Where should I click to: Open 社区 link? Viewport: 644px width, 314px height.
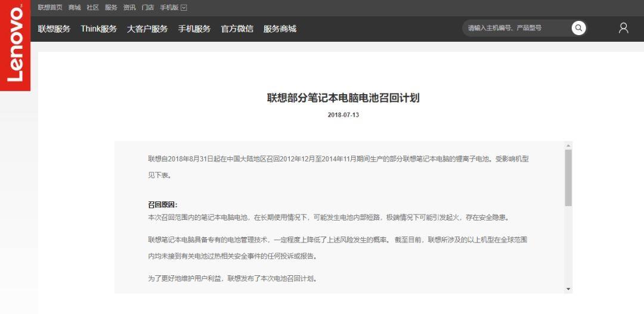point(93,7)
